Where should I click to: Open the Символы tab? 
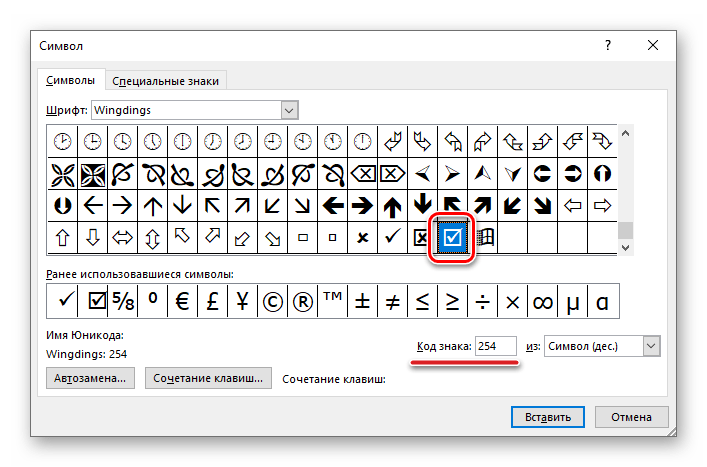click(70, 81)
